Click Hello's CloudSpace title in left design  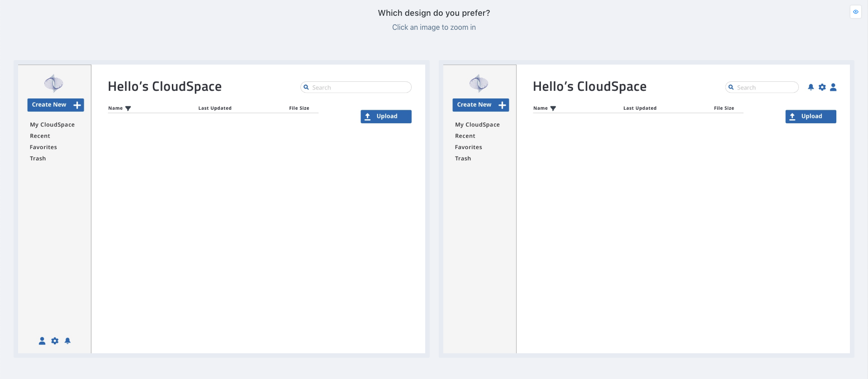(x=165, y=87)
